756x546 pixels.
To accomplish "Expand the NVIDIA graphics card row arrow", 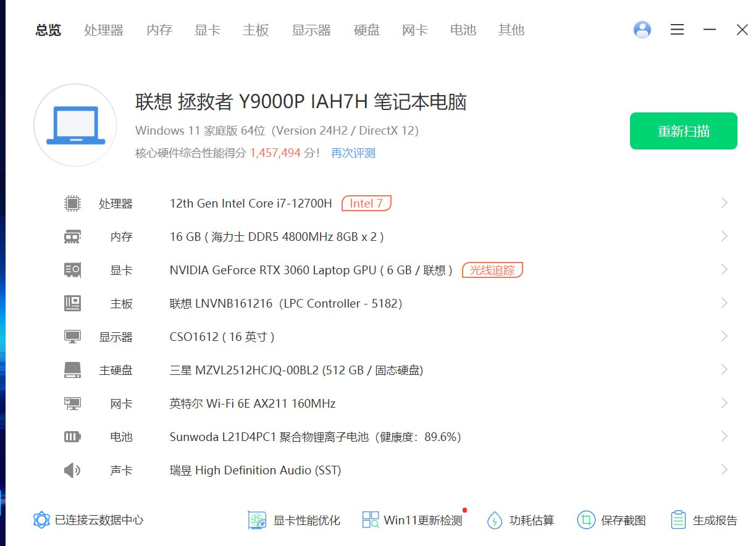I will [724, 270].
